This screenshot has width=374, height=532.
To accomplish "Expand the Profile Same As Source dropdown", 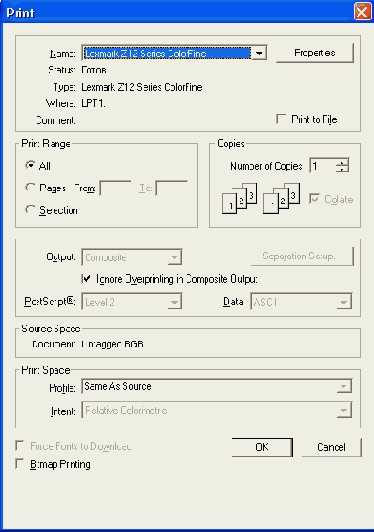I will (343, 386).
